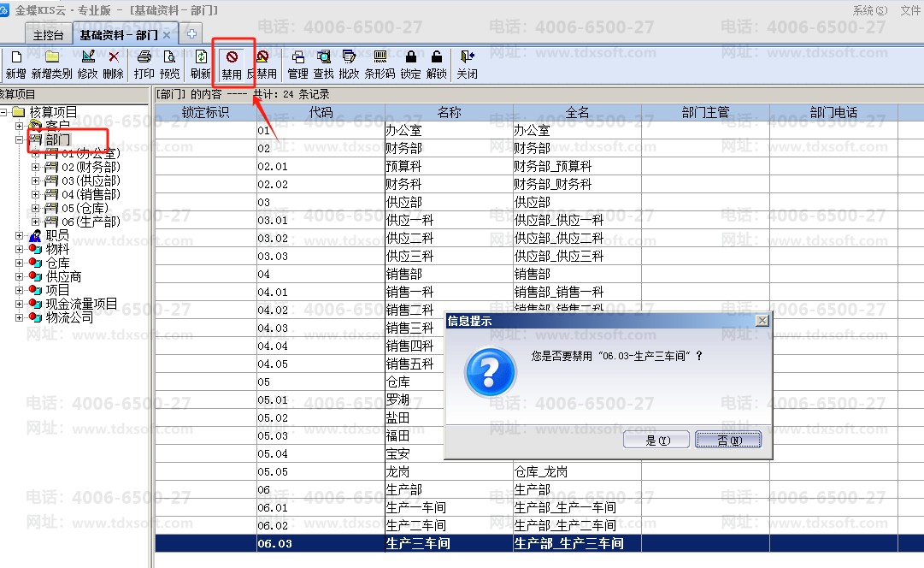Expand the 02(财务部) node
The image size is (924, 568).
[35, 167]
